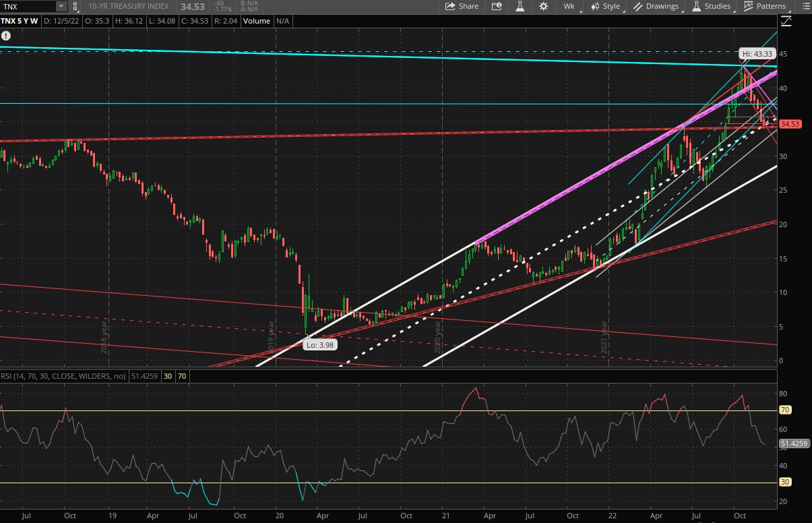
Task: Click the Share chart icon
Action: coord(461,6)
